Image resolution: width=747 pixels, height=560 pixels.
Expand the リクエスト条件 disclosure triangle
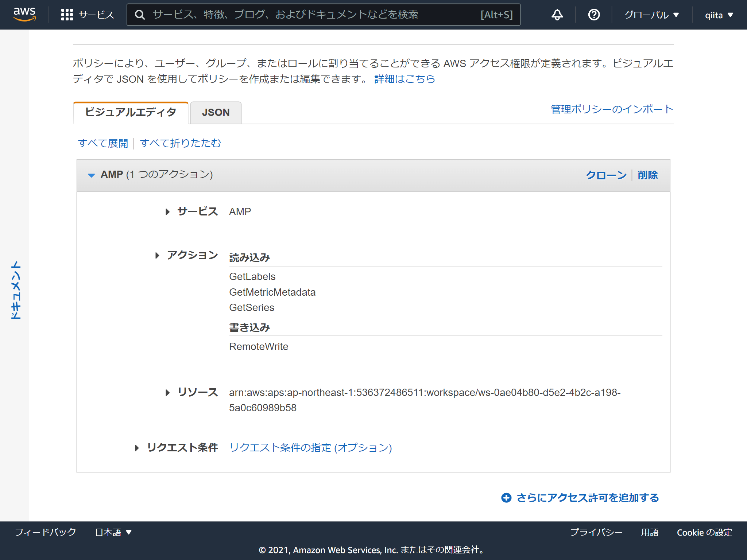coord(137,448)
